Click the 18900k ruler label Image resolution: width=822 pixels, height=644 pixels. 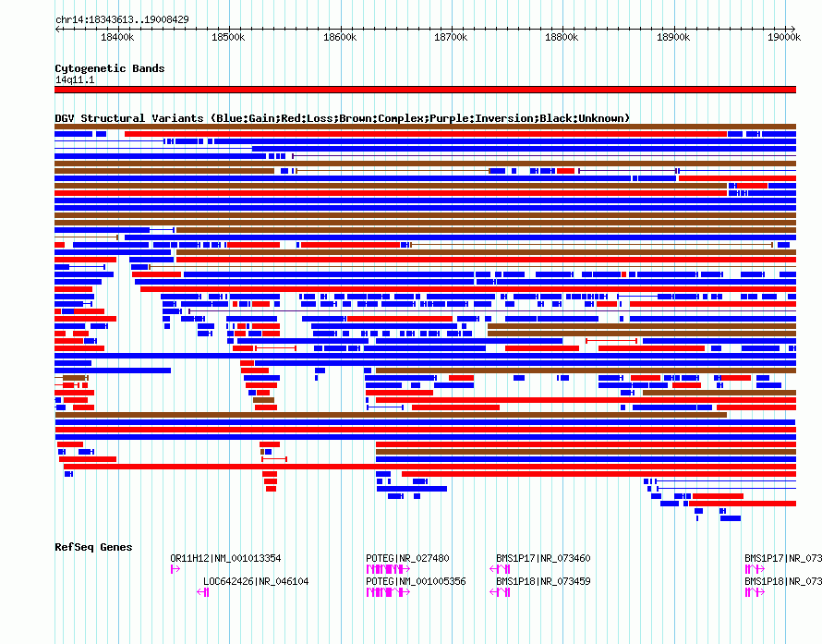(x=673, y=37)
